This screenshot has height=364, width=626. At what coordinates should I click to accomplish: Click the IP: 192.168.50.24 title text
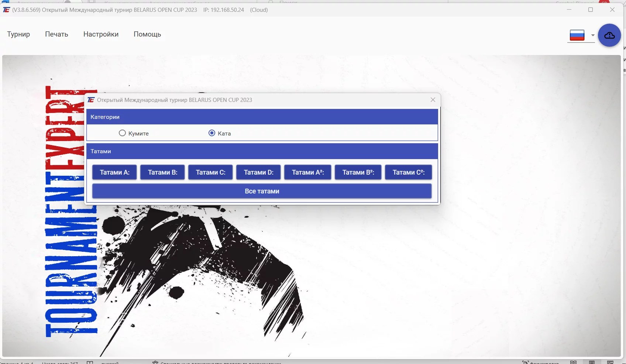click(224, 10)
